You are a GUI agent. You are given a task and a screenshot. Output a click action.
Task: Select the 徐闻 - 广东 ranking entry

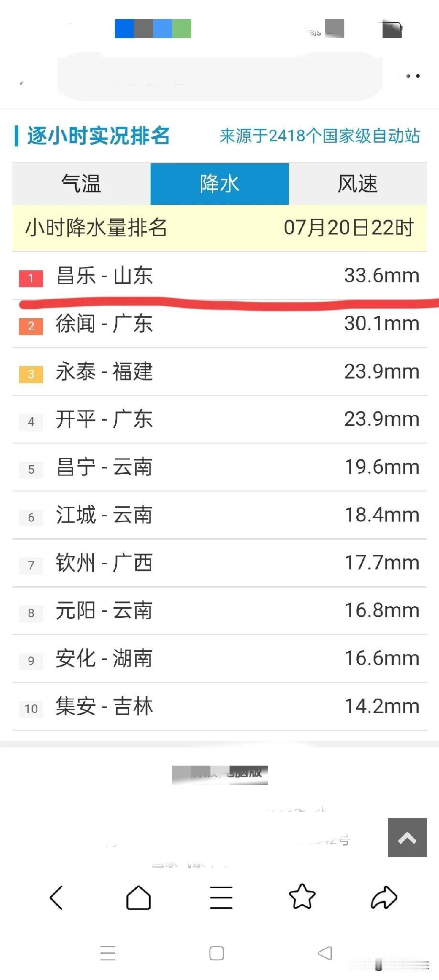tap(219, 324)
